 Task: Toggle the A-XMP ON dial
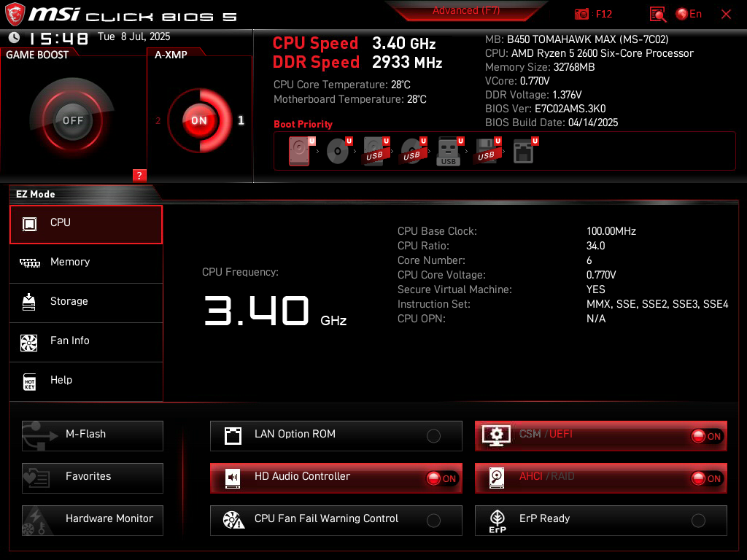(199, 120)
